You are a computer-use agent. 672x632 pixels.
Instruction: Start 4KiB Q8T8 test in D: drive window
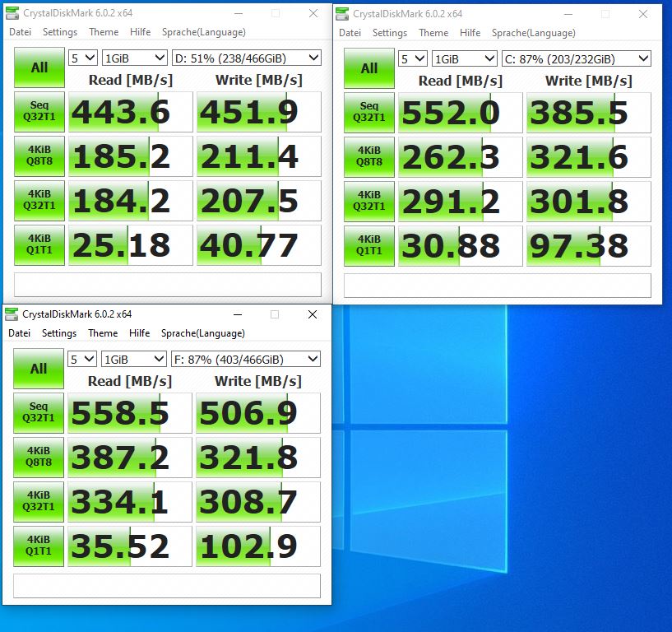39,156
